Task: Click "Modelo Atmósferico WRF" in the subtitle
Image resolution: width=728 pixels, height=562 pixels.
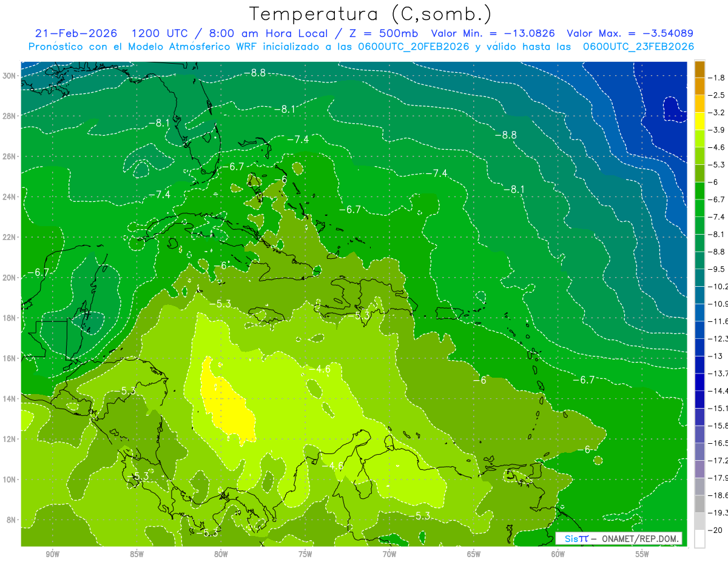Action: (x=193, y=47)
